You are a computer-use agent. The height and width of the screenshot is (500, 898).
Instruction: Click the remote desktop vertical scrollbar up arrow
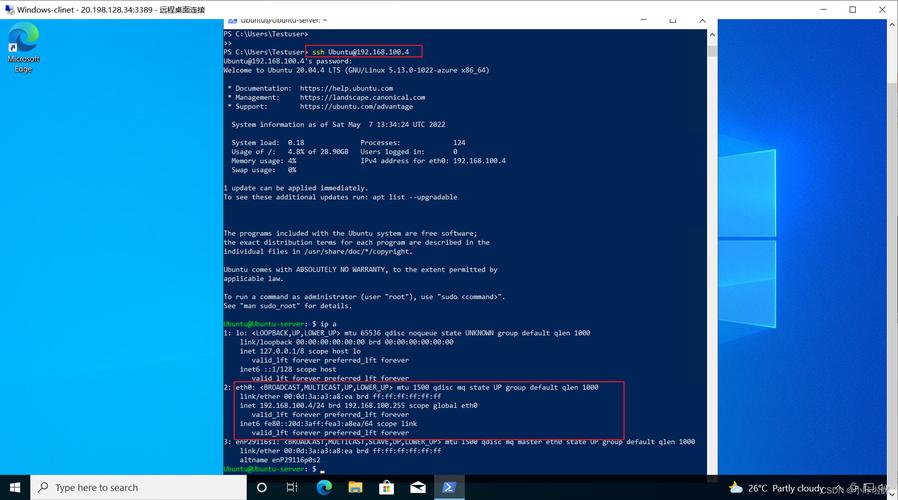click(x=892, y=25)
